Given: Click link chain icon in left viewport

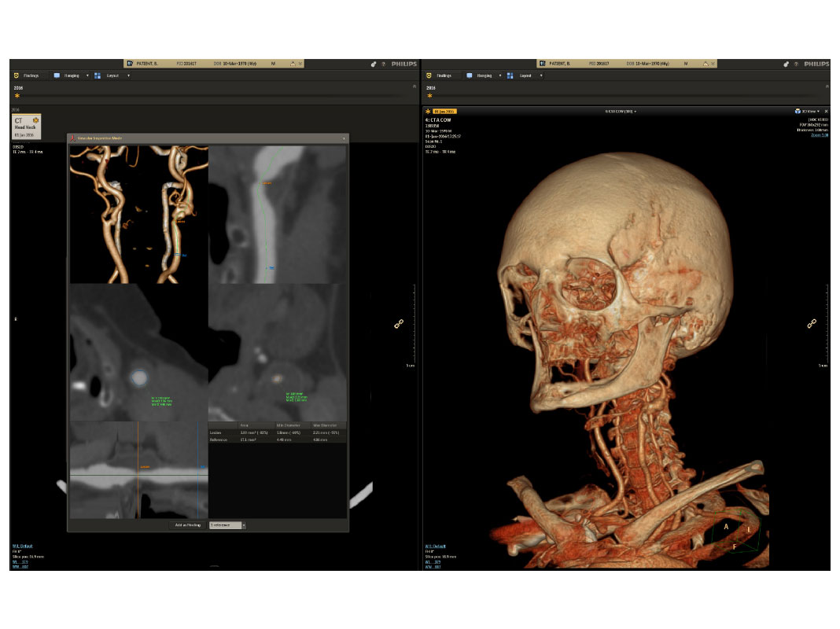Looking at the screenshot, I should pyautogui.click(x=399, y=324).
